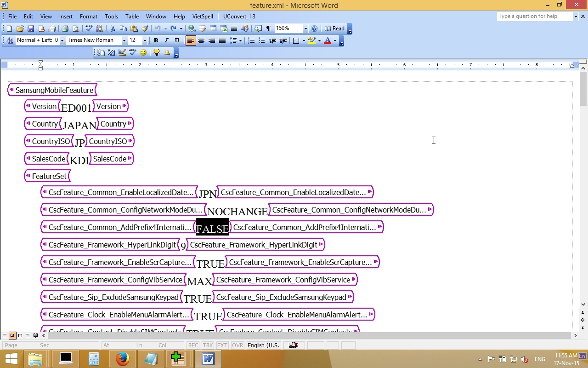588x368 pixels.
Task: Click the Columns icon
Action: click(234, 29)
